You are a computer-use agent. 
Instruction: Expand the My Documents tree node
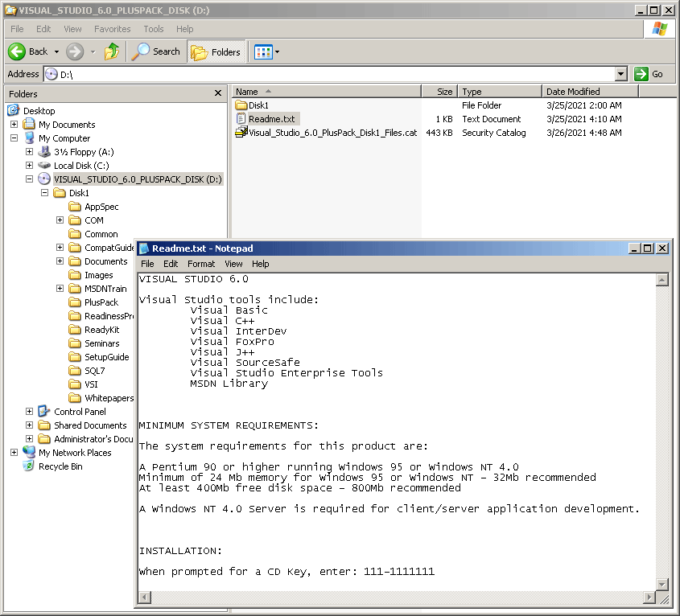pyautogui.click(x=14, y=125)
